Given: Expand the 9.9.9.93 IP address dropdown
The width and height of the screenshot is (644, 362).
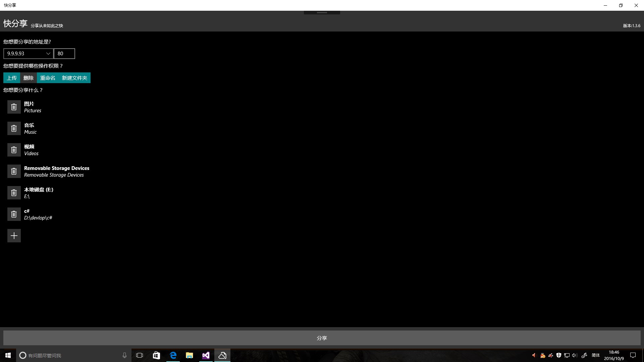Looking at the screenshot, I should pos(28,54).
